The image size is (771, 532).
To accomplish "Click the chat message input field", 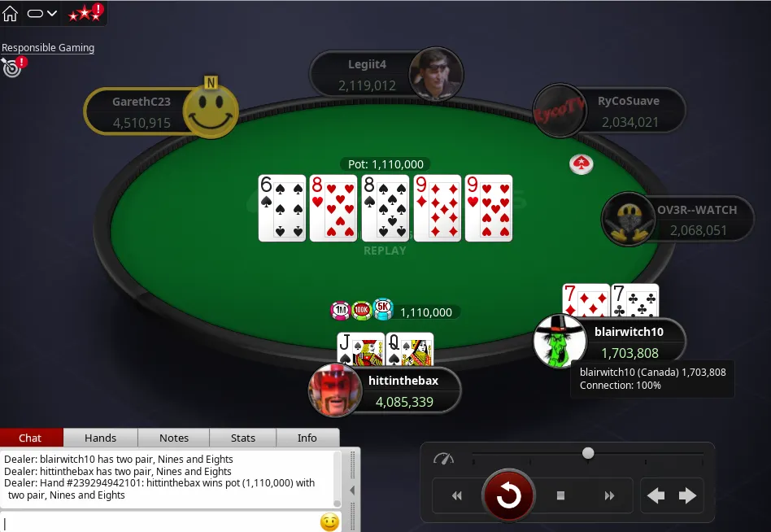I will coord(159,521).
